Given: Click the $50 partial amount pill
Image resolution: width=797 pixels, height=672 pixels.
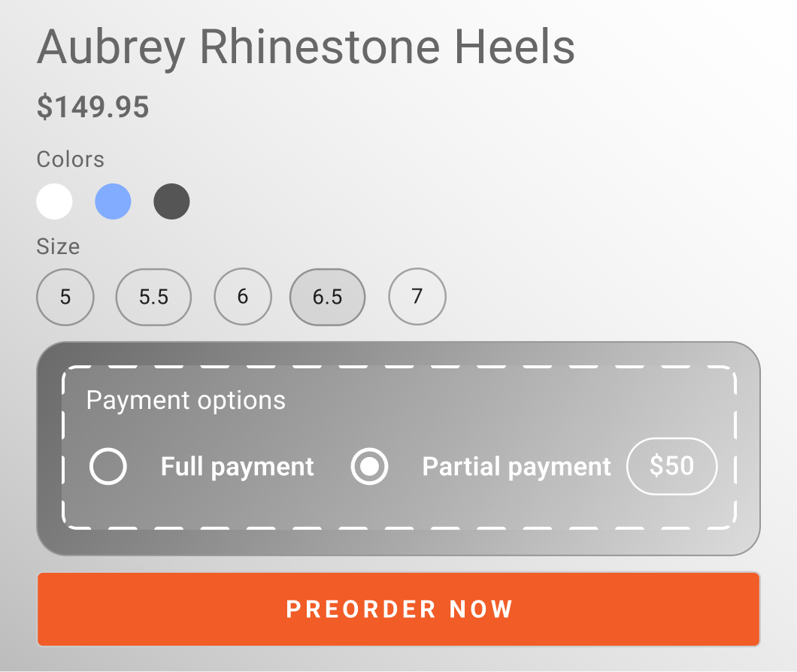Looking at the screenshot, I should point(671,466).
